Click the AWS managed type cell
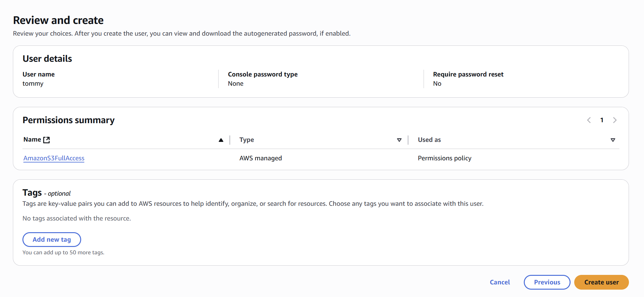 click(260, 158)
